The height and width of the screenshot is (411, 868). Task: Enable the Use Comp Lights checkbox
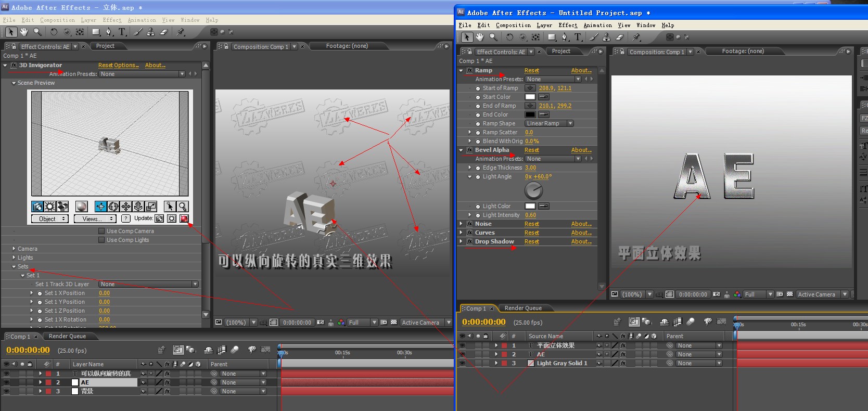(101, 240)
